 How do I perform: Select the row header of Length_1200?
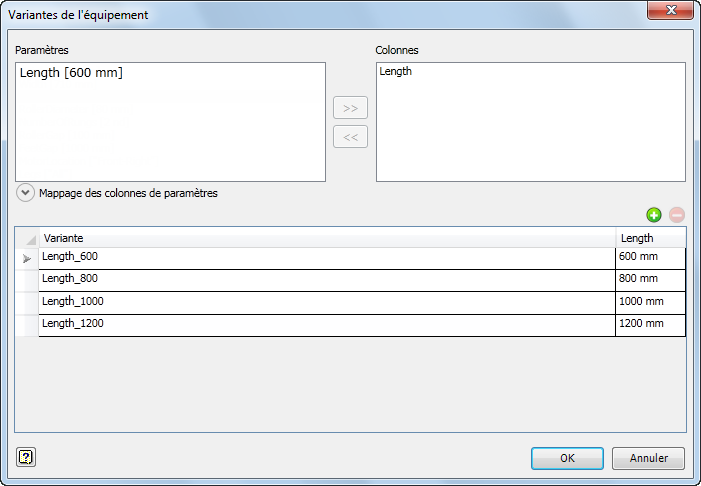click(27, 325)
